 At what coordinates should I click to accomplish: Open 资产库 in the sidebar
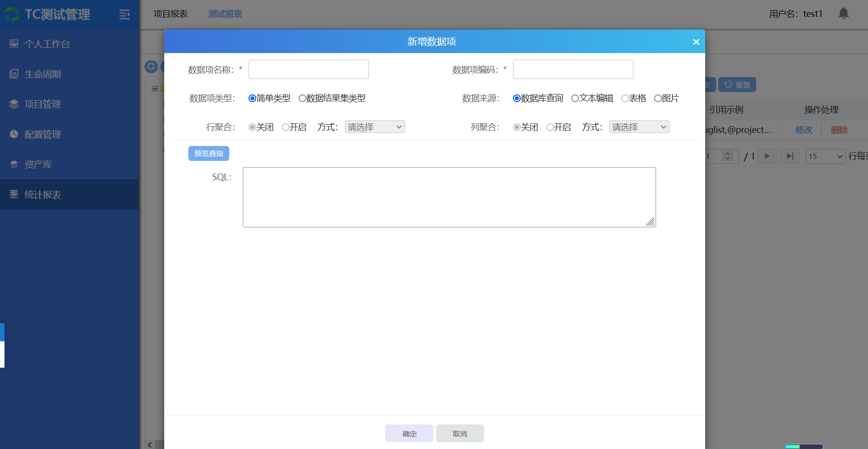38,164
